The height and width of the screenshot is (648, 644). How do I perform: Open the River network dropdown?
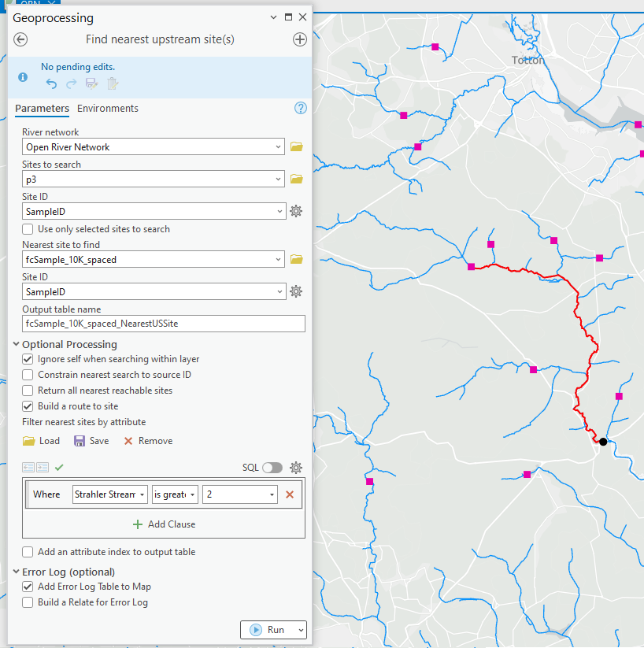(279, 146)
